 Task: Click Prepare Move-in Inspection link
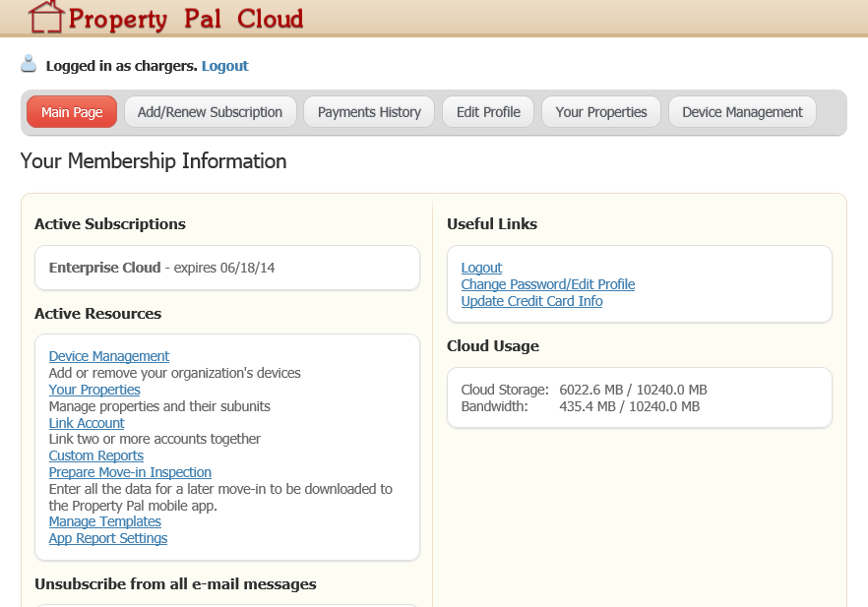[130, 472]
